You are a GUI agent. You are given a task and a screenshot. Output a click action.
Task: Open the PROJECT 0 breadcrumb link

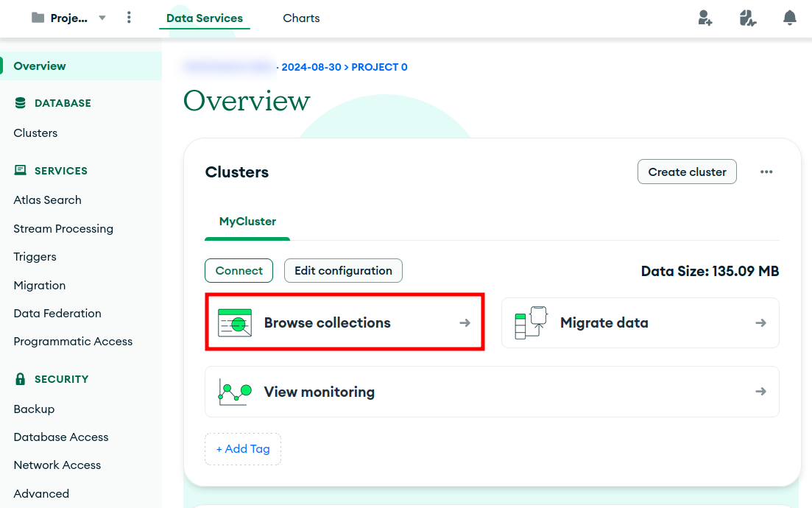(x=379, y=67)
